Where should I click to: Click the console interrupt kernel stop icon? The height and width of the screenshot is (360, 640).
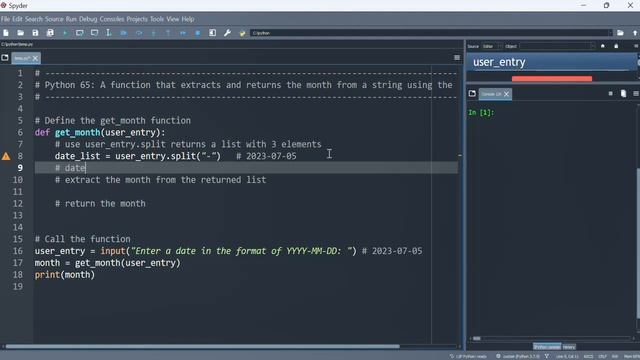point(611,94)
